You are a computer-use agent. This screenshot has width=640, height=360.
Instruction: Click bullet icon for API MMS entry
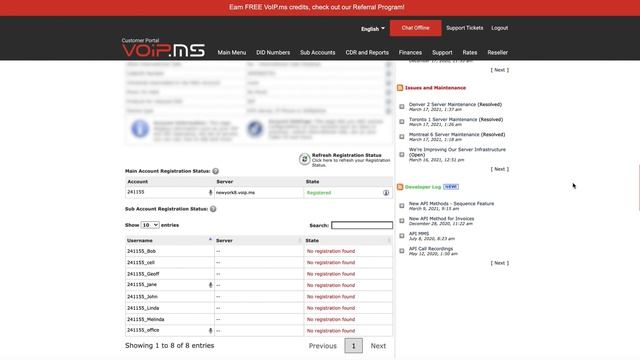click(x=402, y=236)
